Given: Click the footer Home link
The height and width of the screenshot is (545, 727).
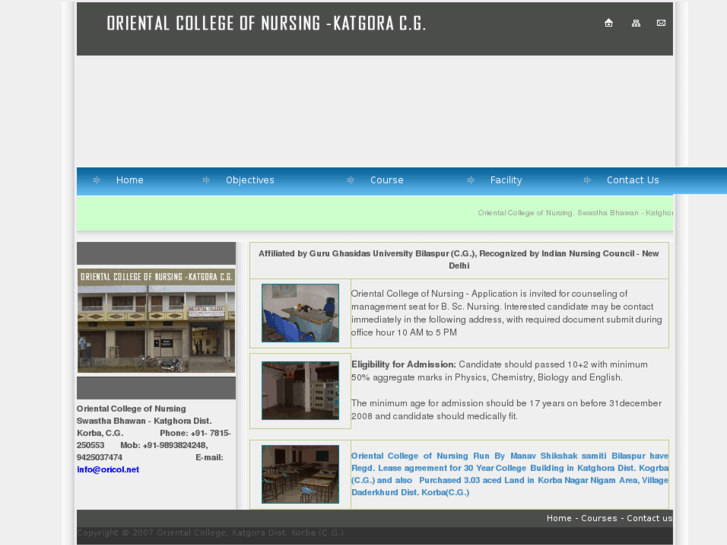Looking at the screenshot, I should (x=559, y=518).
